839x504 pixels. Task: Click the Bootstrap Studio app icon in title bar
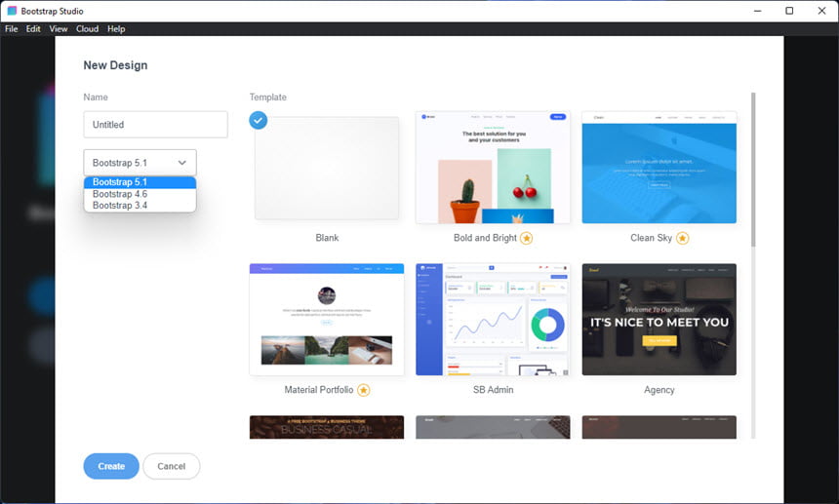pos(12,11)
